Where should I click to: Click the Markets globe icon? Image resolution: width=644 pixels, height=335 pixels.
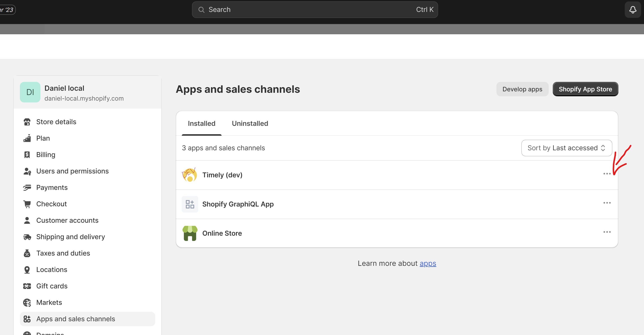pyautogui.click(x=27, y=303)
